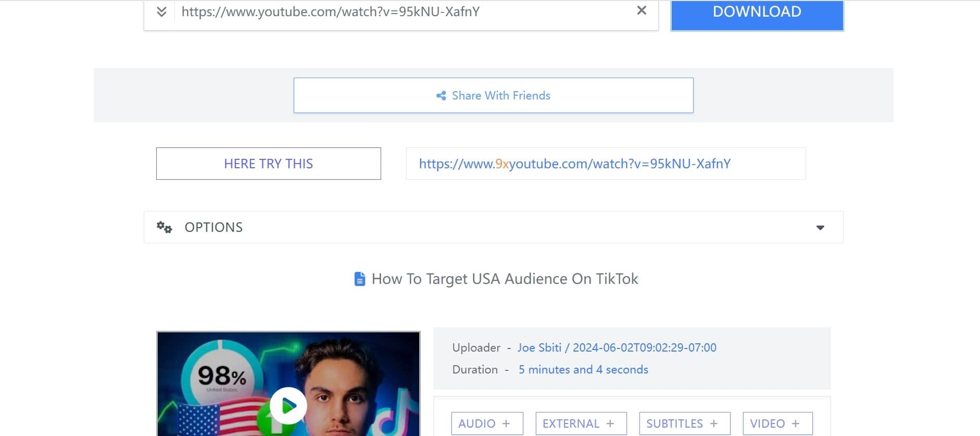
Task: Open Share With Friends button
Action: coord(493,95)
